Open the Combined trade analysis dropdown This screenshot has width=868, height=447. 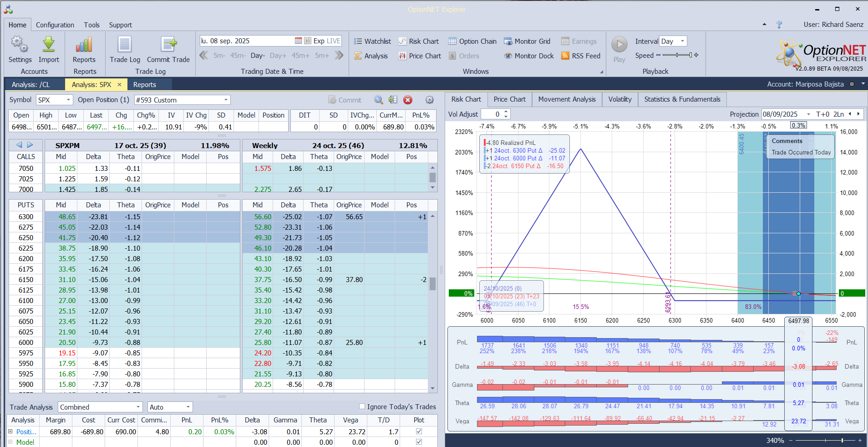(138, 407)
